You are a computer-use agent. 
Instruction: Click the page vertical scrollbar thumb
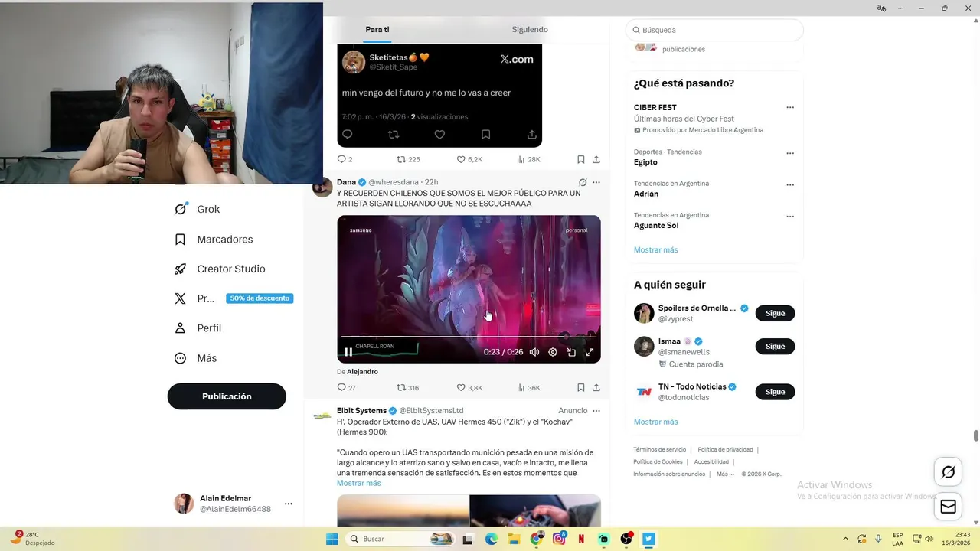975,436
